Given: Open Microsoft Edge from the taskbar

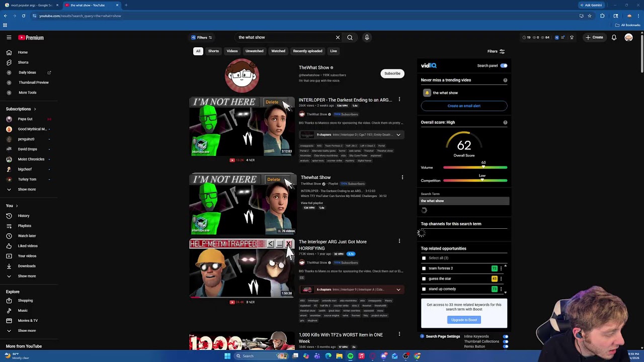Looking at the screenshot, I should [x=328, y=356].
